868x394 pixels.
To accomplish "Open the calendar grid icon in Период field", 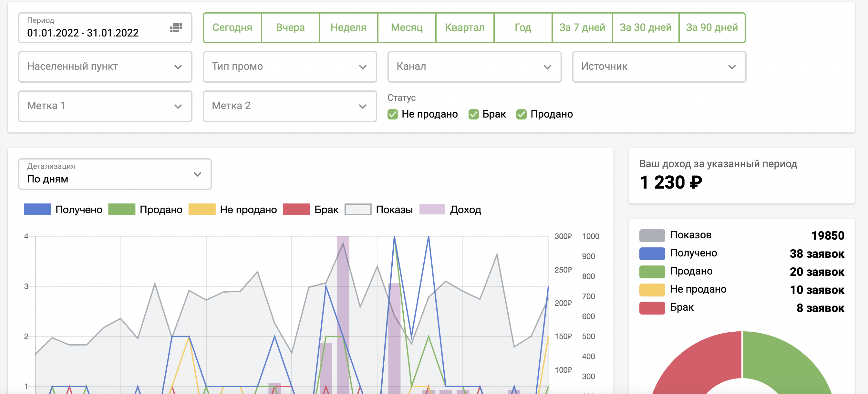I will [176, 28].
